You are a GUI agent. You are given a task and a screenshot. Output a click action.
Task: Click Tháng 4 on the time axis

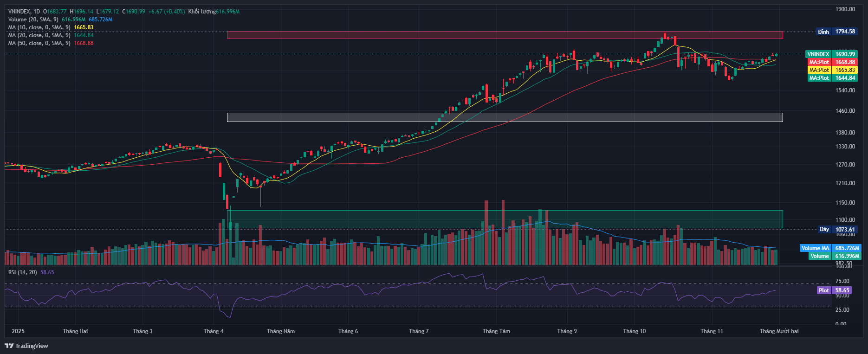(213, 331)
